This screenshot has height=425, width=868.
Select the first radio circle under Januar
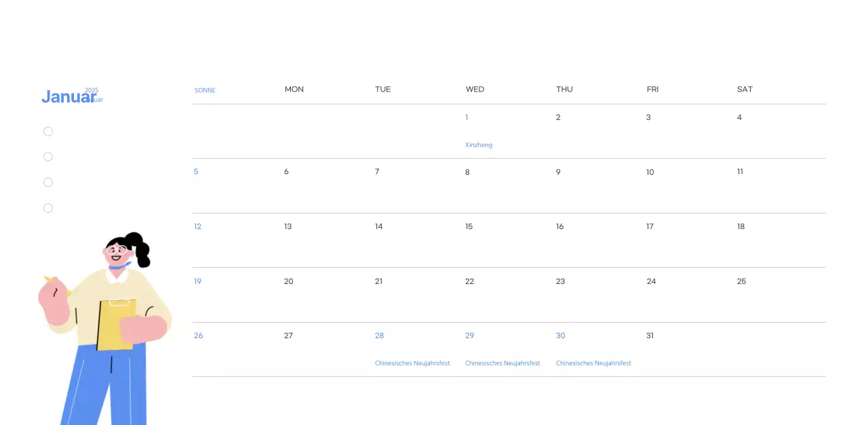(48, 131)
